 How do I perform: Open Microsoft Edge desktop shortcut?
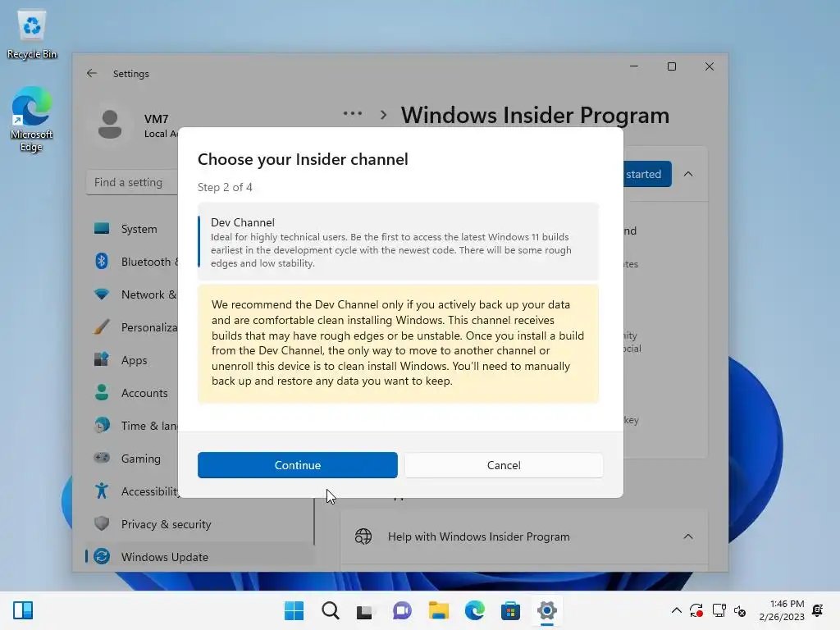(32, 120)
